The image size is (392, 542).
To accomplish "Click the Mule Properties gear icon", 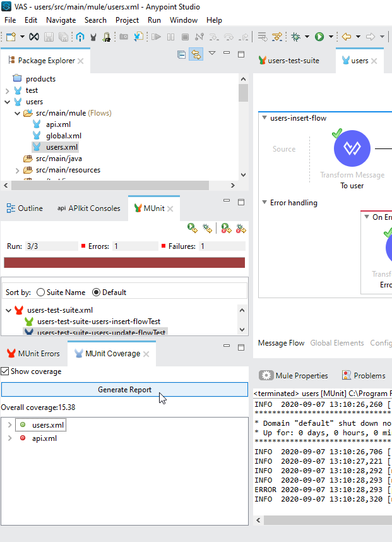I will coord(266,375).
